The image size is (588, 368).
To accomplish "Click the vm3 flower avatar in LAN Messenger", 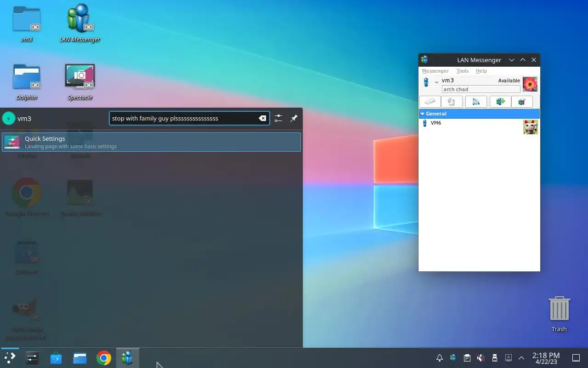I will click(x=530, y=84).
